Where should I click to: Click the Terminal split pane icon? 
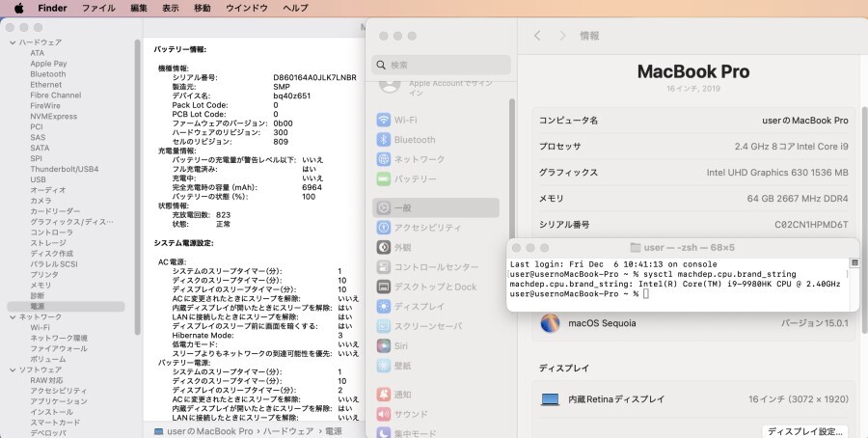[854, 263]
